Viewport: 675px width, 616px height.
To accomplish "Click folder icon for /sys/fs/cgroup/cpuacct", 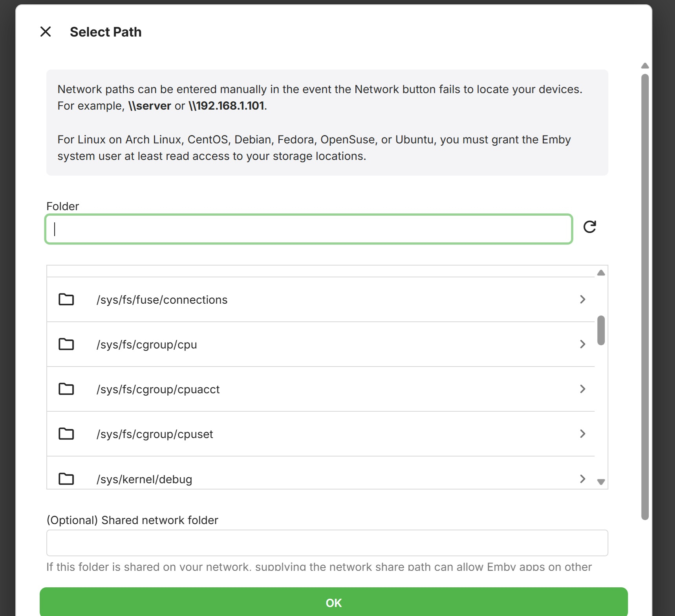I will (x=66, y=389).
